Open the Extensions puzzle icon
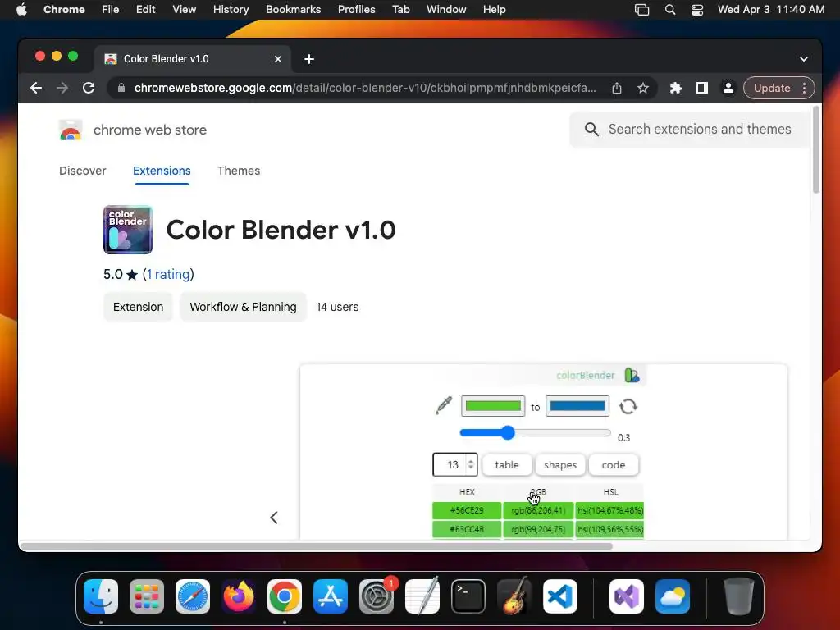Image resolution: width=840 pixels, height=630 pixels. (x=676, y=88)
